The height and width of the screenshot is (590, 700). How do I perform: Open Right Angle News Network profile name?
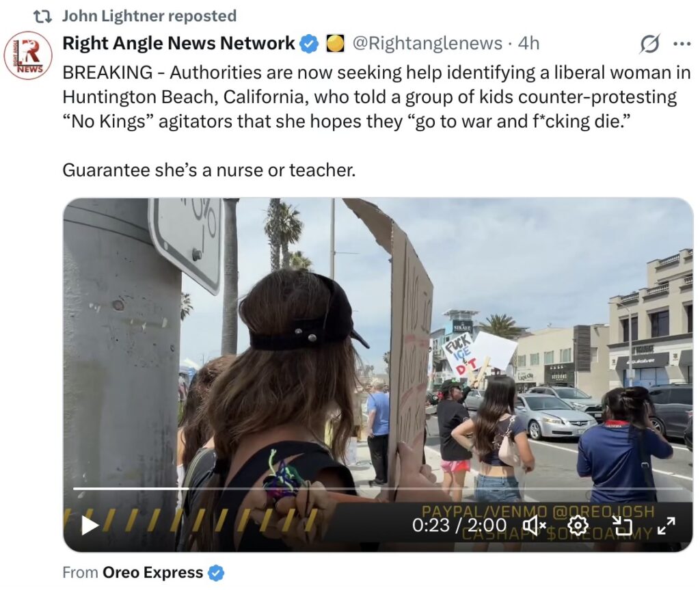point(178,43)
